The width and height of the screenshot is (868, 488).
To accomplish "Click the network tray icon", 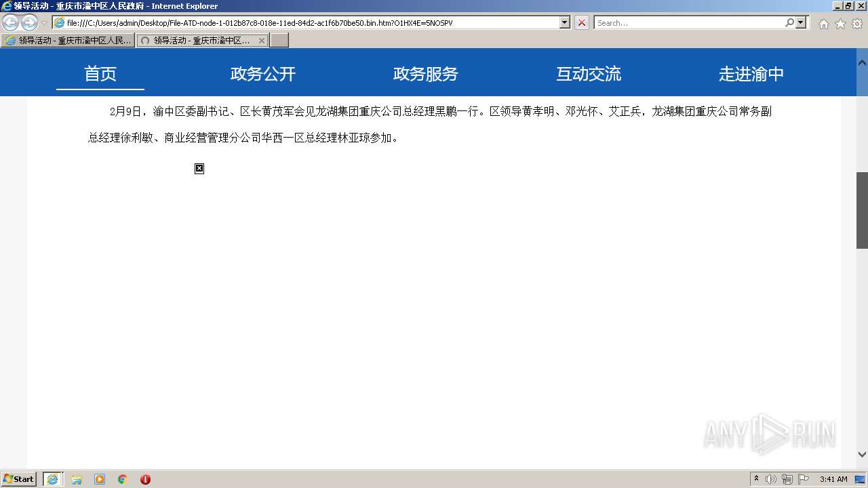I will (787, 479).
